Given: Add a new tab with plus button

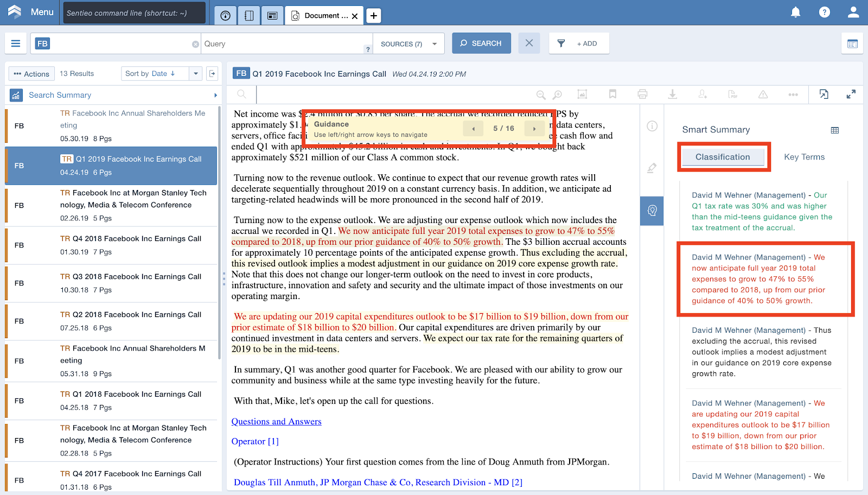Looking at the screenshot, I should point(374,16).
